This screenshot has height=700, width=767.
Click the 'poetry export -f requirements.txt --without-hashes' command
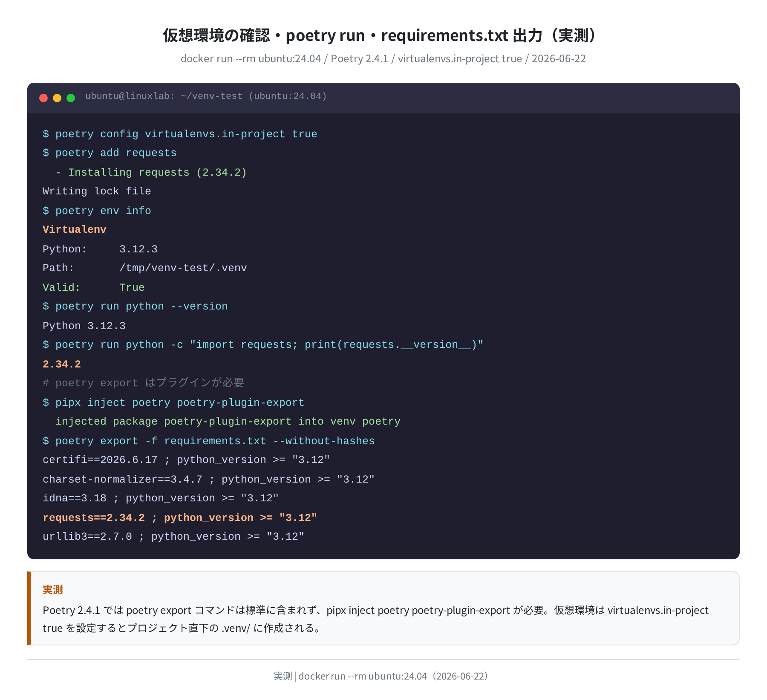click(209, 441)
